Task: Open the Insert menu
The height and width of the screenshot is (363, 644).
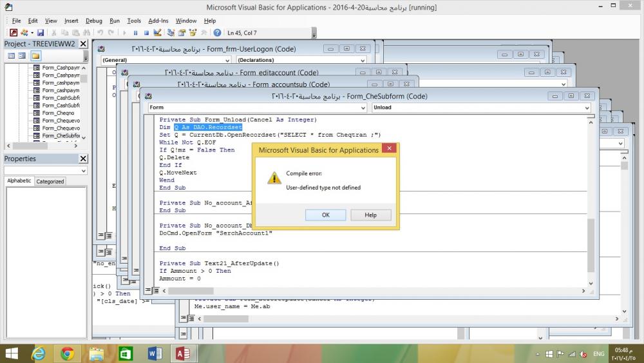Action: (71, 21)
